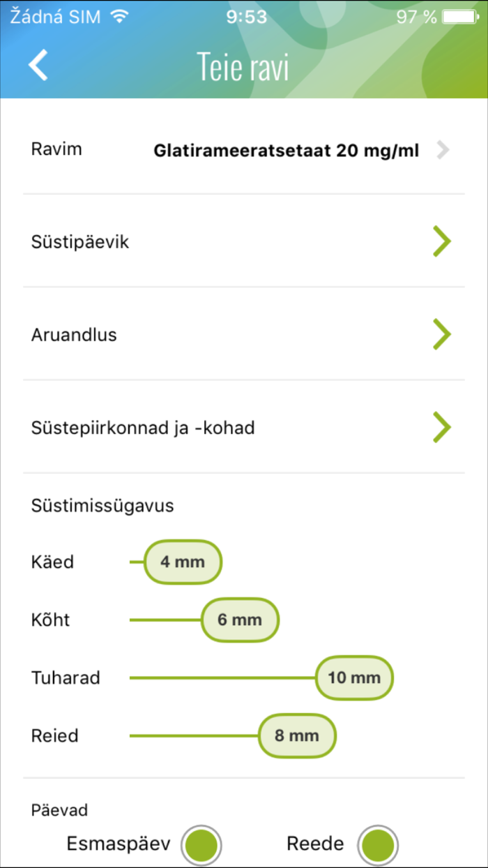The height and width of the screenshot is (868, 488).
Task: Open the Süstipäevik section chevron
Action: [442, 241]
